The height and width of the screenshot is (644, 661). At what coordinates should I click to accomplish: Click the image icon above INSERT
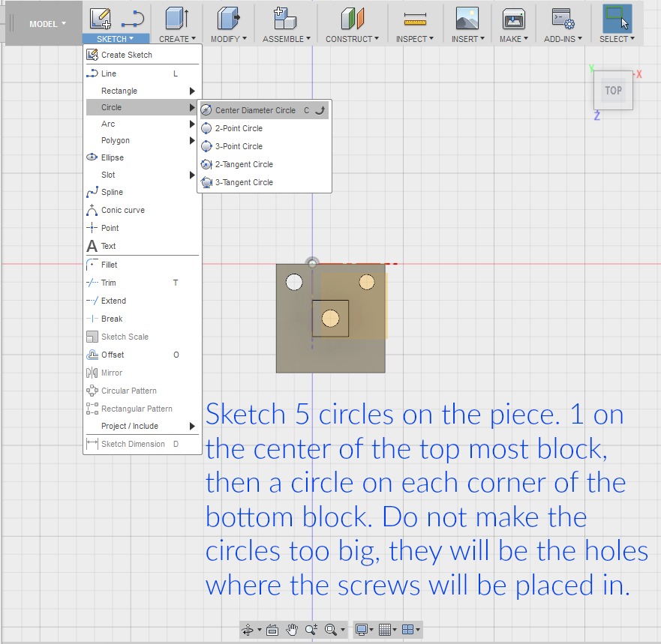467,18
